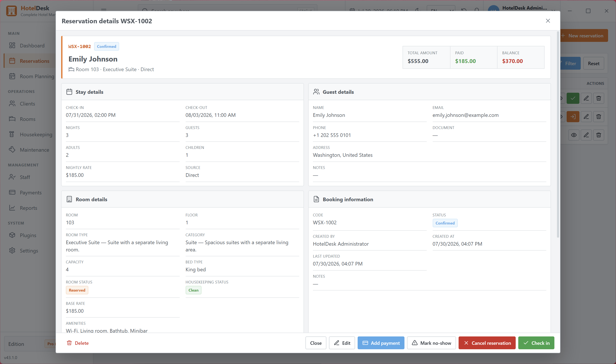The width and height of the screenshot is (616, 364).
Task: Click the green Check in button
Action: (536, 343)
